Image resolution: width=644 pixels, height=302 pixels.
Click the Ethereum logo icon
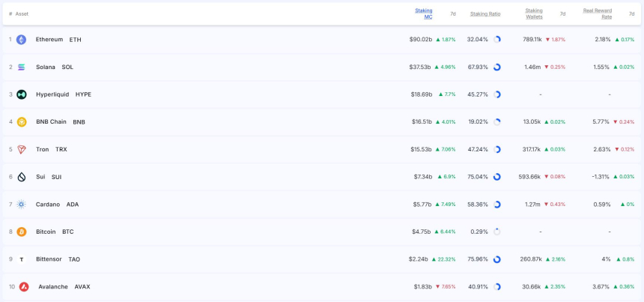(22, 40)
